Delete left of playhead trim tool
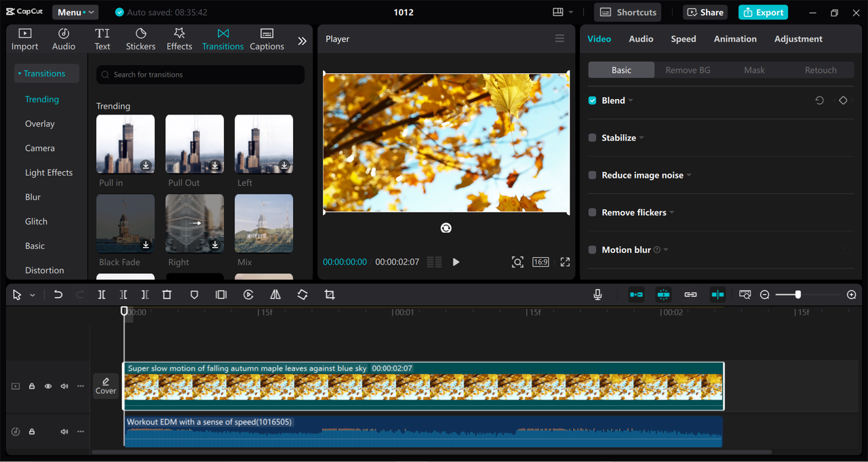 pos(123,294)
